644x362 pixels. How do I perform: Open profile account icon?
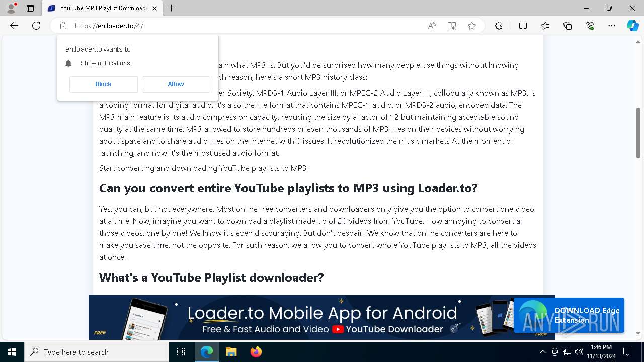tap(11, 8)
